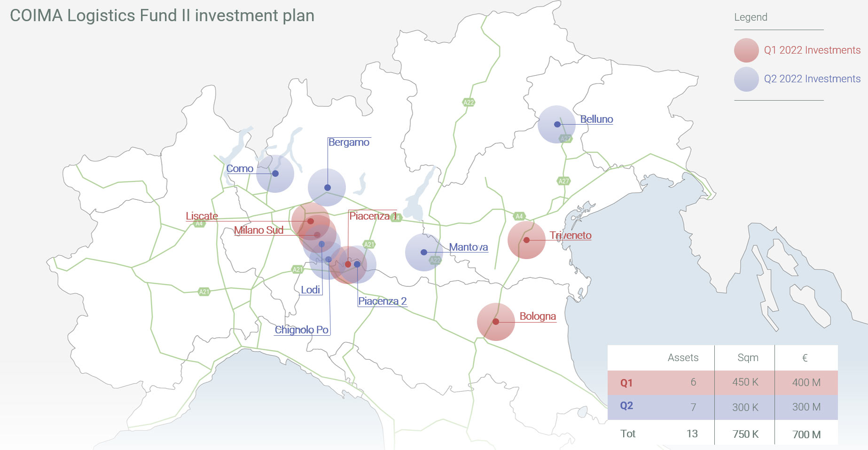This screenshot has height=450, width=868.
Task: Select the Lodi label
Action: (x=311, y=290)
